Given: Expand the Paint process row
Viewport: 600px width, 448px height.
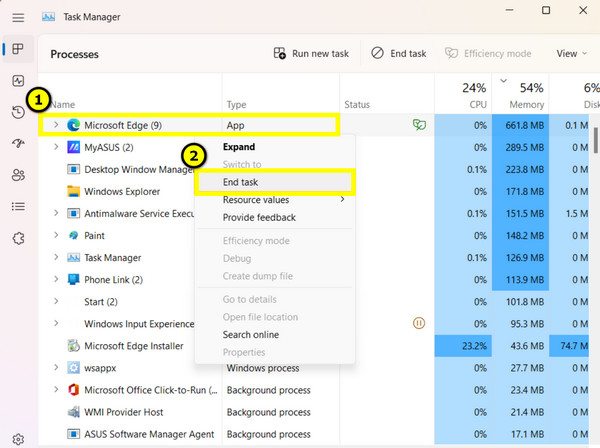Looking at the screenshot, I should coord(56,235).
